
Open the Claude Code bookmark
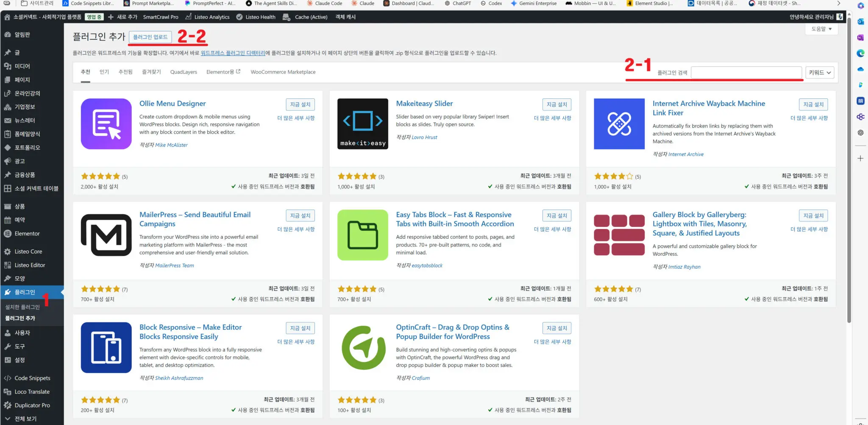[x=324, y=3]
